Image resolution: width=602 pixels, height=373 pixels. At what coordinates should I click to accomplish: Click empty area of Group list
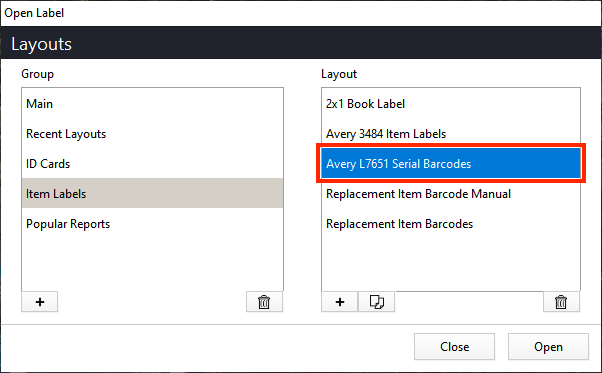[x=152, y=264]
